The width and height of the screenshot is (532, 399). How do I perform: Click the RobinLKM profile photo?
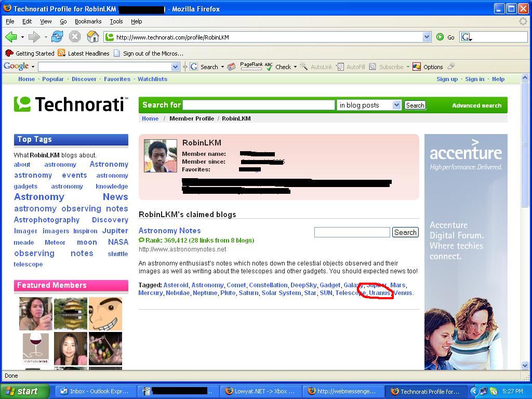tap(161, 156)
